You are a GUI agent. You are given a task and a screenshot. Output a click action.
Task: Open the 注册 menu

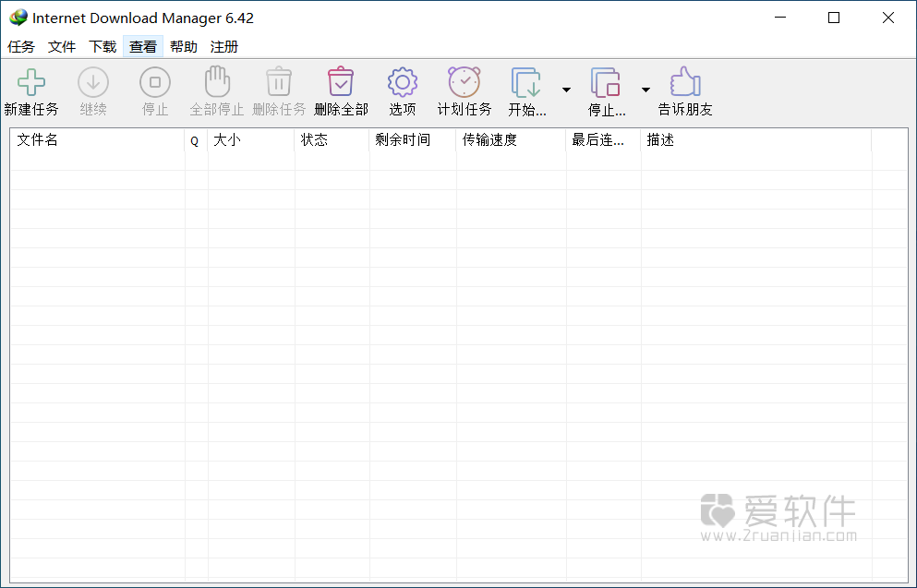224,47
